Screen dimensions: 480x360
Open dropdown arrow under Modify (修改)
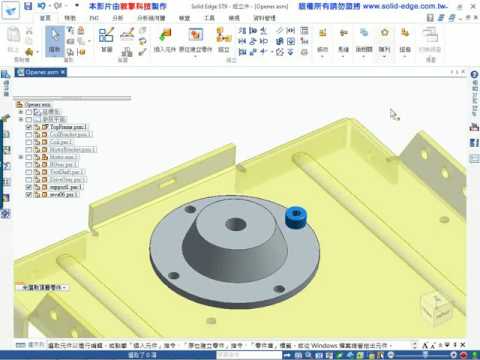pyautogui.click(x=322, y=57)
